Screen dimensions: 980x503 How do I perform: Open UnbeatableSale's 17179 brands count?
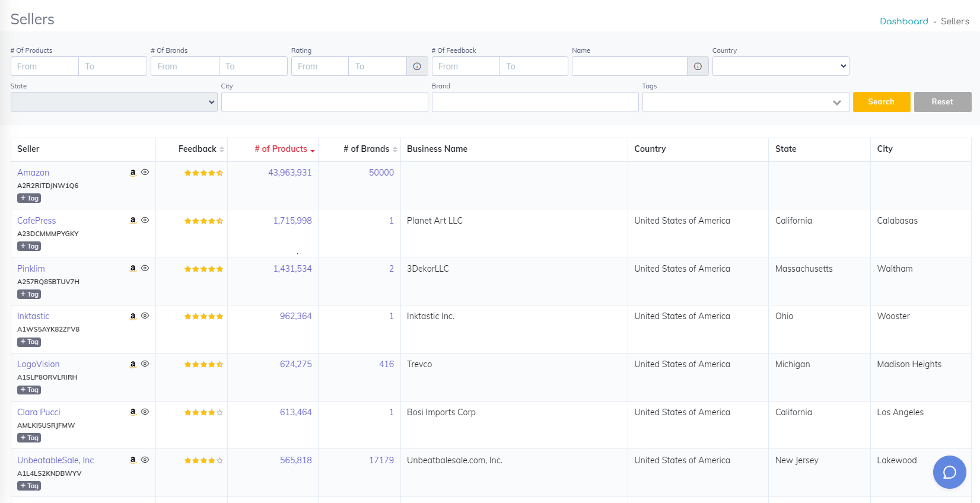point(381,460)
